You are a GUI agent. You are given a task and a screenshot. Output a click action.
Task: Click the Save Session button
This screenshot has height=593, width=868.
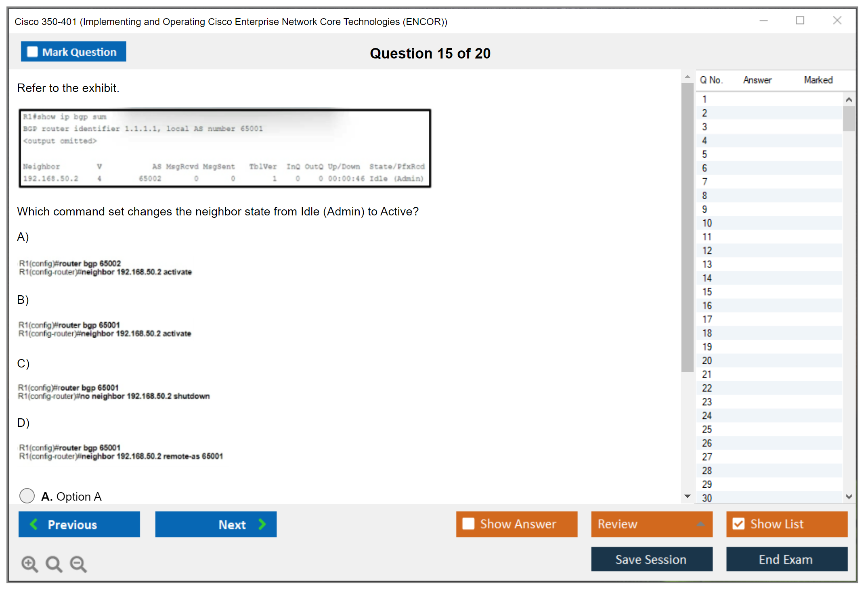651,559
